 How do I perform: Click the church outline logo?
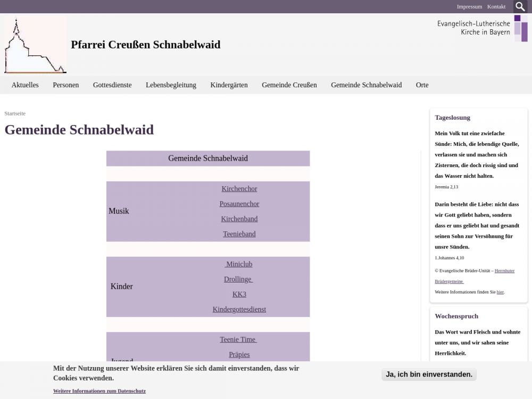click(35, 45)
